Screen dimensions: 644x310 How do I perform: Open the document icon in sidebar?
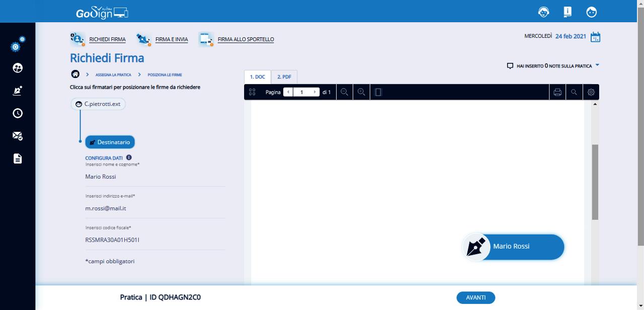tap(18, 159)
